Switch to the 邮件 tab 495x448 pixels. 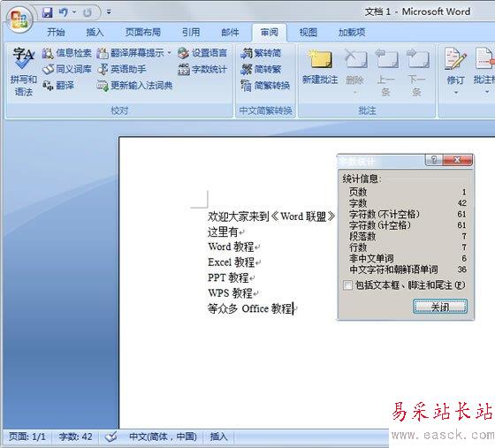click(x=230, y=32)
